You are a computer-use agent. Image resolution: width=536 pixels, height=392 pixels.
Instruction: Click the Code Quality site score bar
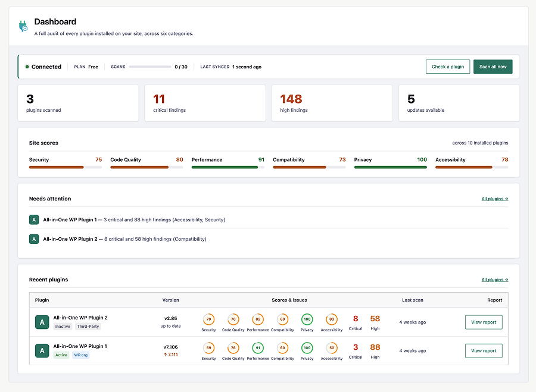[x=147, y=167]
